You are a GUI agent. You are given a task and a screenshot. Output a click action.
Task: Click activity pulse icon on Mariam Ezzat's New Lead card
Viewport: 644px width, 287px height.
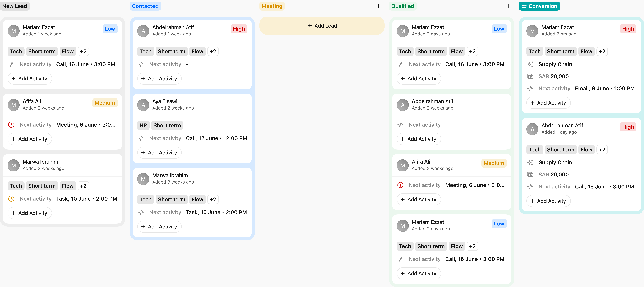click(11, 64)
